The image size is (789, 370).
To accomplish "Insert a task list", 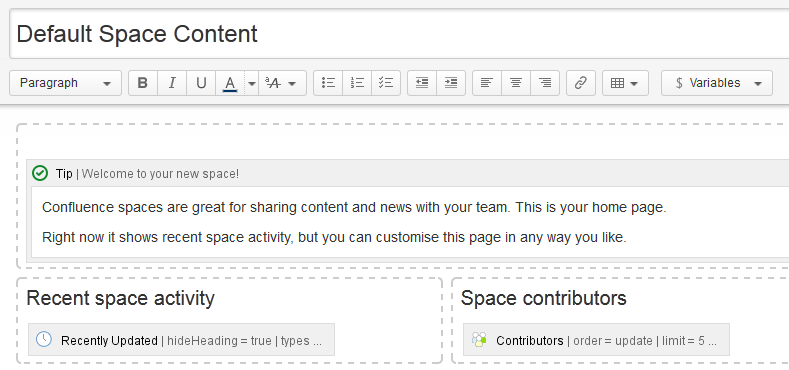I will (x=386, y=83).
